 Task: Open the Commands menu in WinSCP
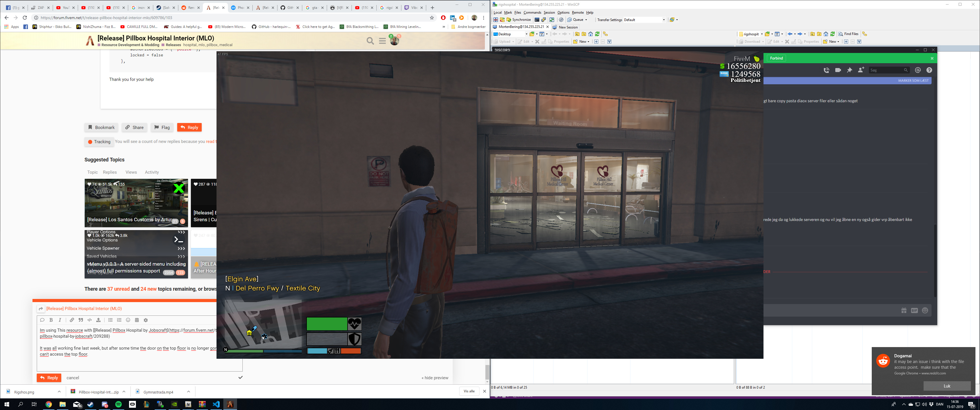(532, 13)
